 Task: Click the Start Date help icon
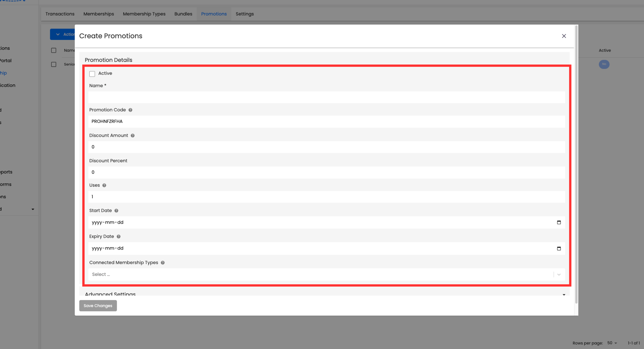116,211
